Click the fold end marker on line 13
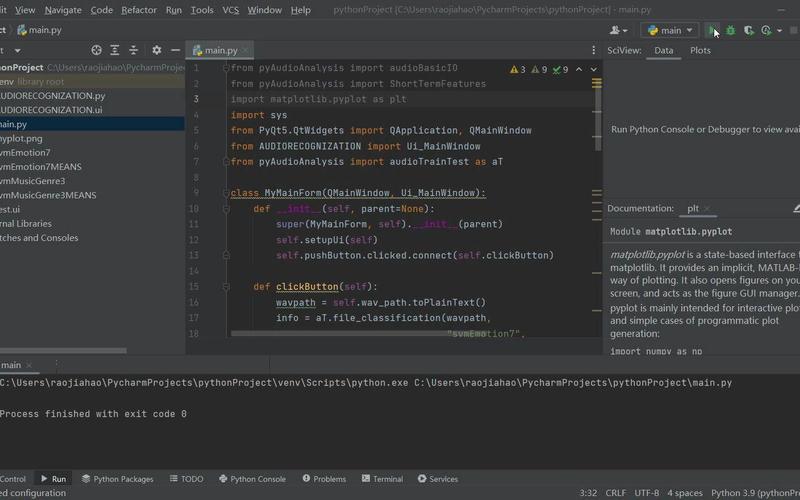 tap(226, 255)
